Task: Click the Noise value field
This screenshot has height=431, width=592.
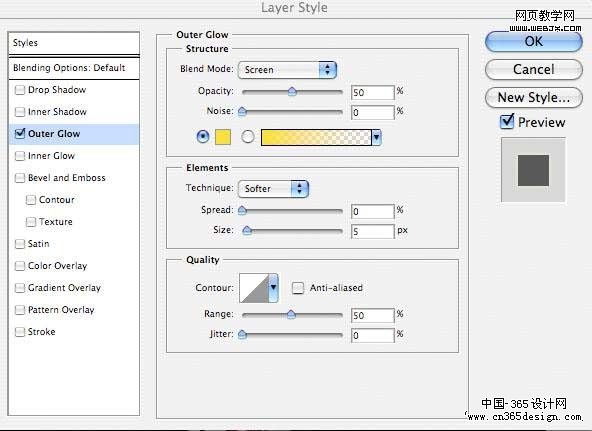Action: click(373, 112)
